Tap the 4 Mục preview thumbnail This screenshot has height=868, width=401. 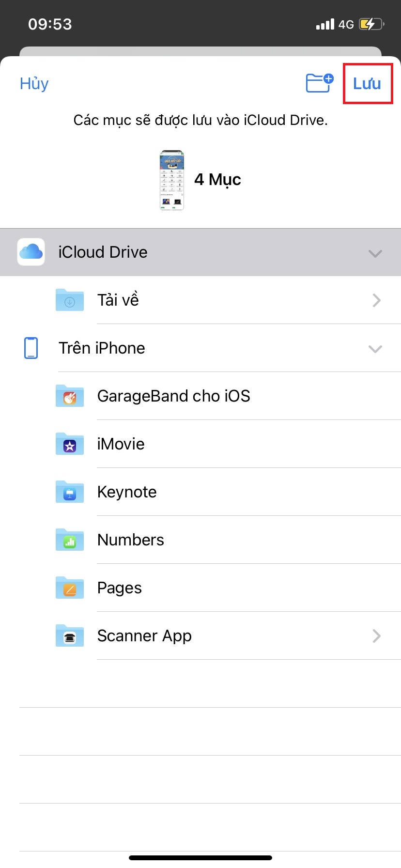pos(172,180)
